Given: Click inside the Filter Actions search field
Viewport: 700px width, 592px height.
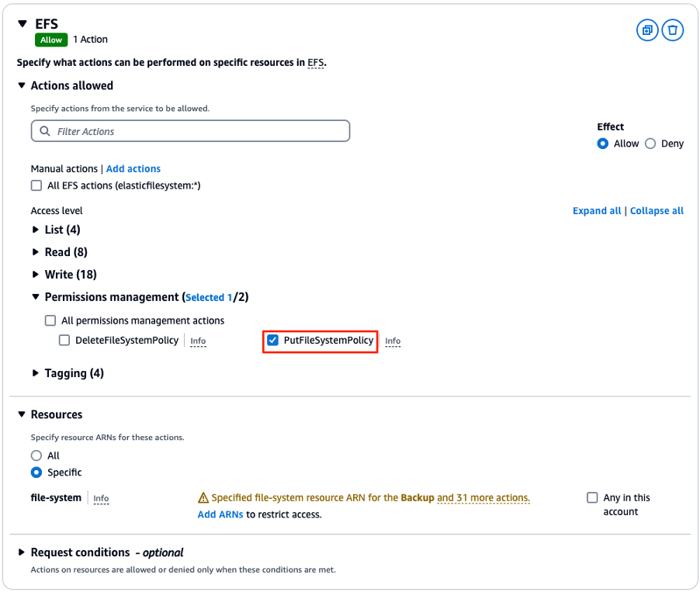Looking at the screenshot, I should pos(190,130).
